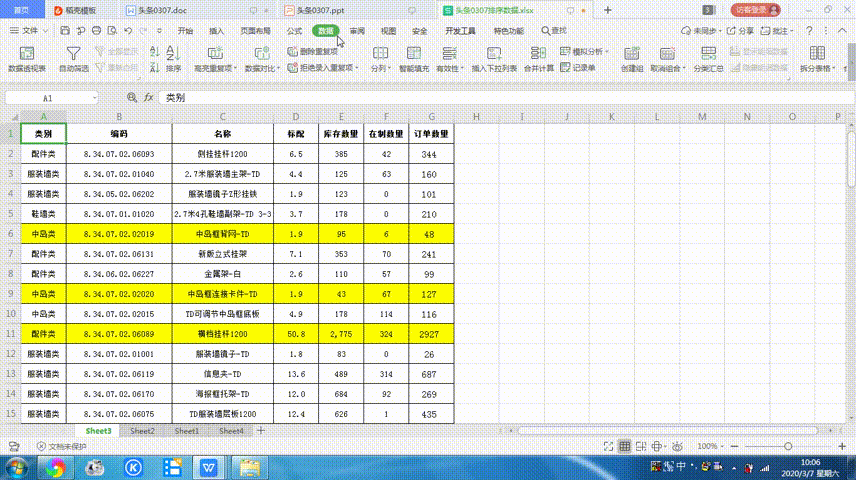Open the Formulas (公式) tab
Image resolution: width=856 pixels, height=480 pixels.
click(x=294, y=31)
